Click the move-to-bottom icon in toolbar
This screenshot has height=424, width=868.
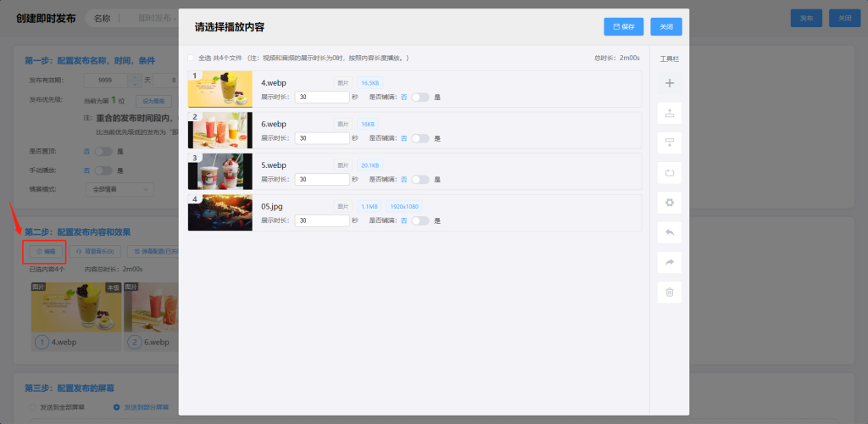[670, 142]
